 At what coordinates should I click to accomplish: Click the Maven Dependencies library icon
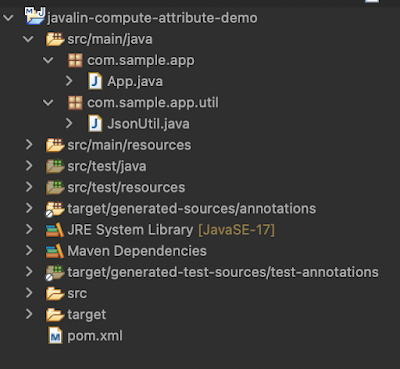pos(55,251)
